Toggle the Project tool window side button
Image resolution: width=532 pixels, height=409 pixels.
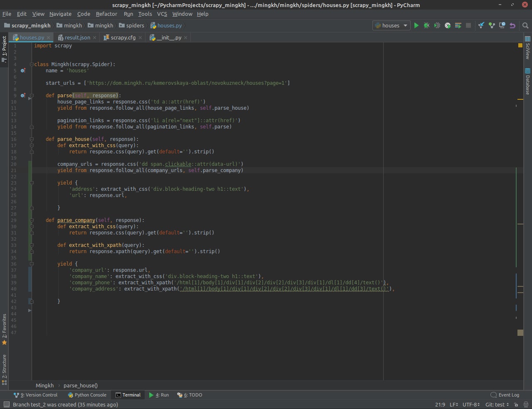(4, 48)
